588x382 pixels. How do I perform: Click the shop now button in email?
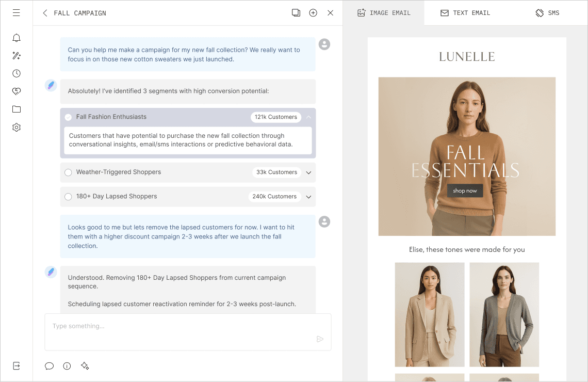tap(465, 190)
